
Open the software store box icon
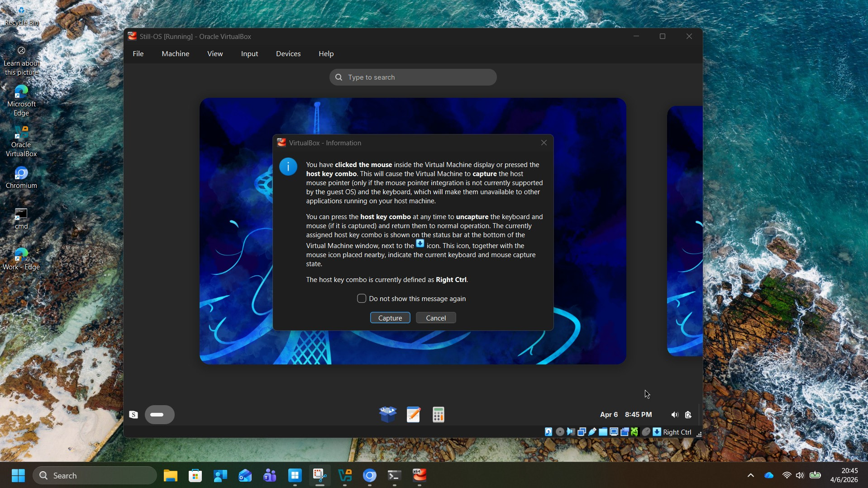click(388, 414)
